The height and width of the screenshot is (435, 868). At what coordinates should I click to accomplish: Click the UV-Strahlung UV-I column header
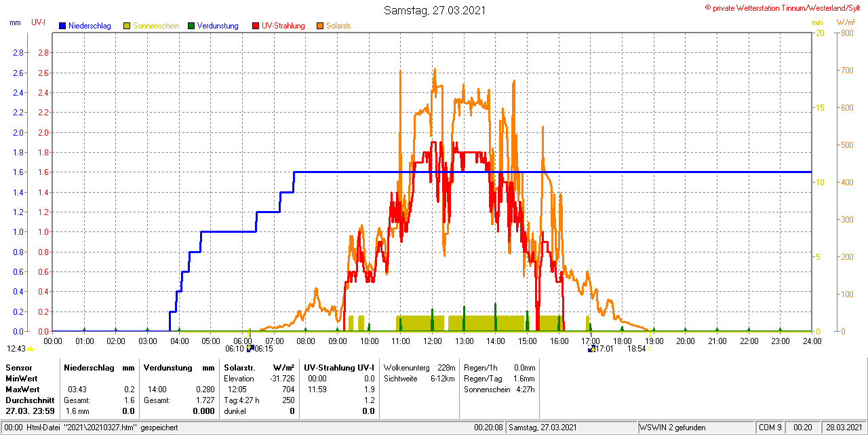[339, 367]
